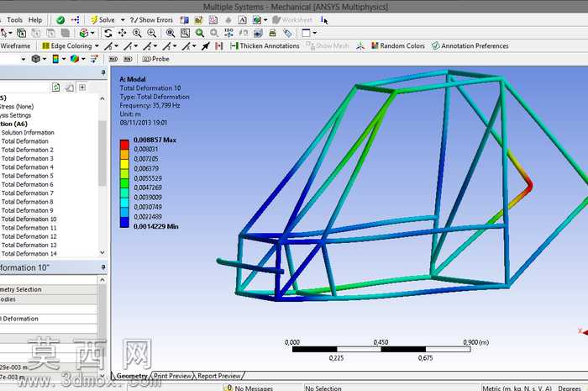The height and width of the screenshot is (391, 588).
Task: Pin the details panel with pushpin
Action: (x=103, y=267)
